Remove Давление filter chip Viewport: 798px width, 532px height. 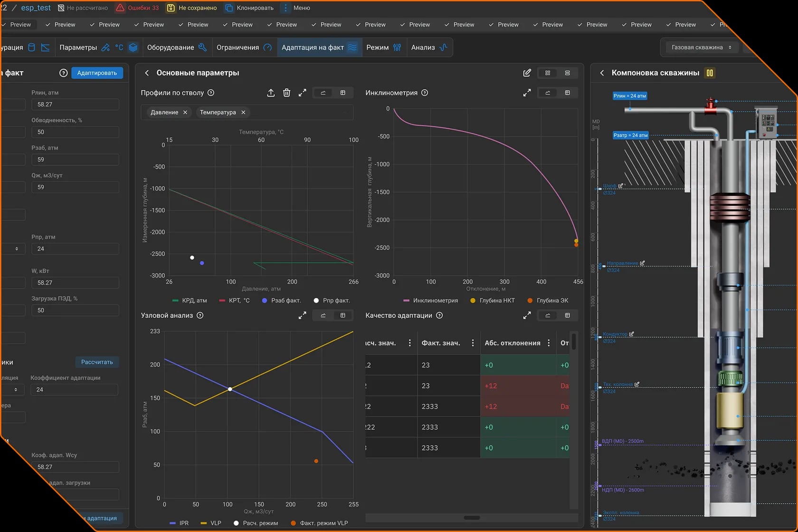185,113
